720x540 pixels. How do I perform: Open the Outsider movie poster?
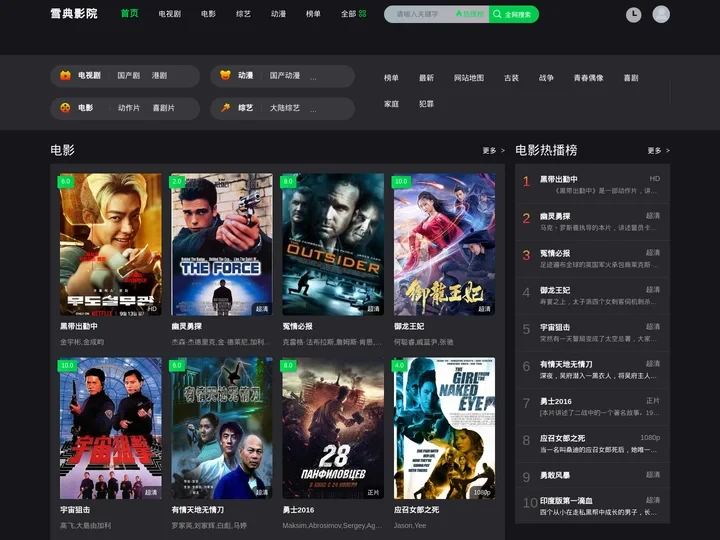coord(333,244)
